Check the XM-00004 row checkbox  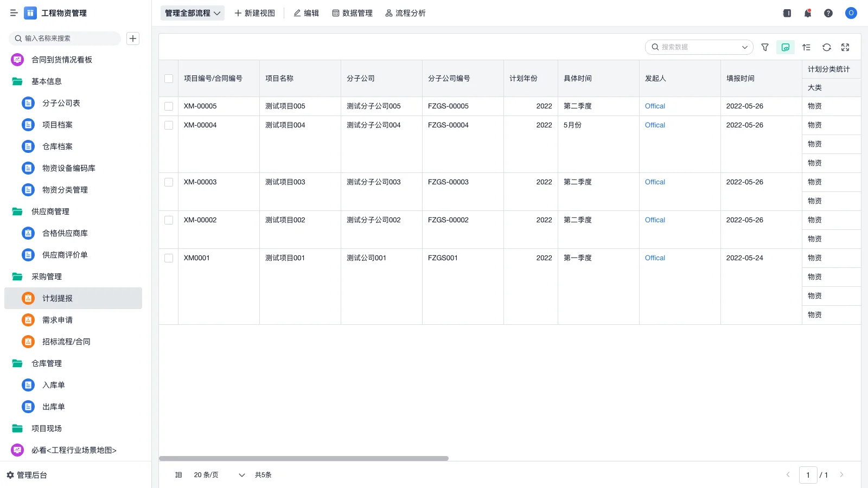(x=169, y=125)
